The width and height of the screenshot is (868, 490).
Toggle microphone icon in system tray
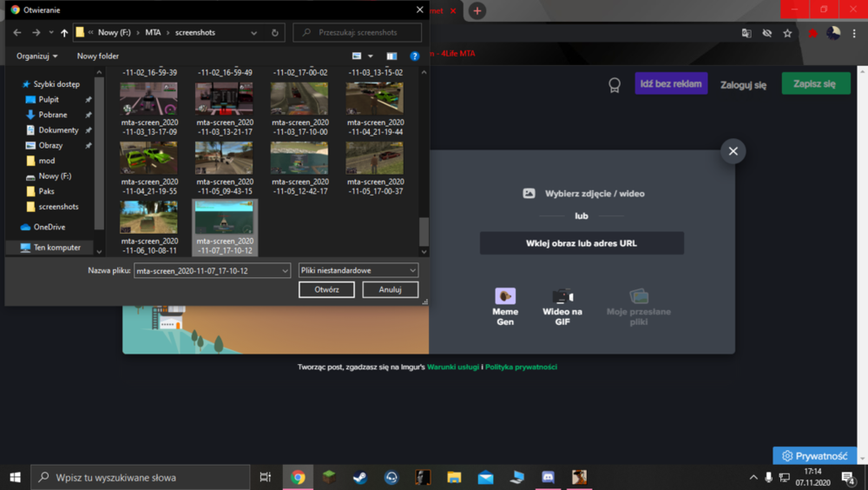(x=768, y=477)
